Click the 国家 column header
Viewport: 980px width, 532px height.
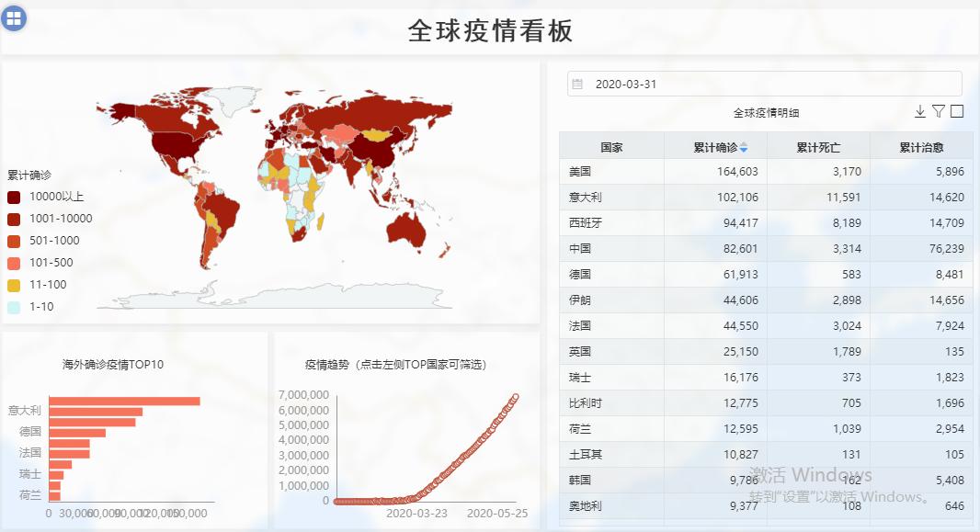[611, 145]
